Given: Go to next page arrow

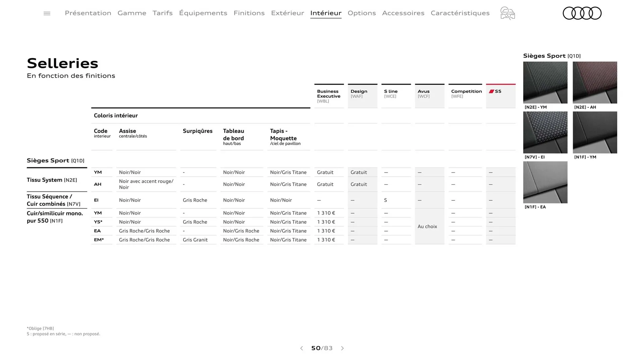Looking at the screenshot, I should click(342, 348).
